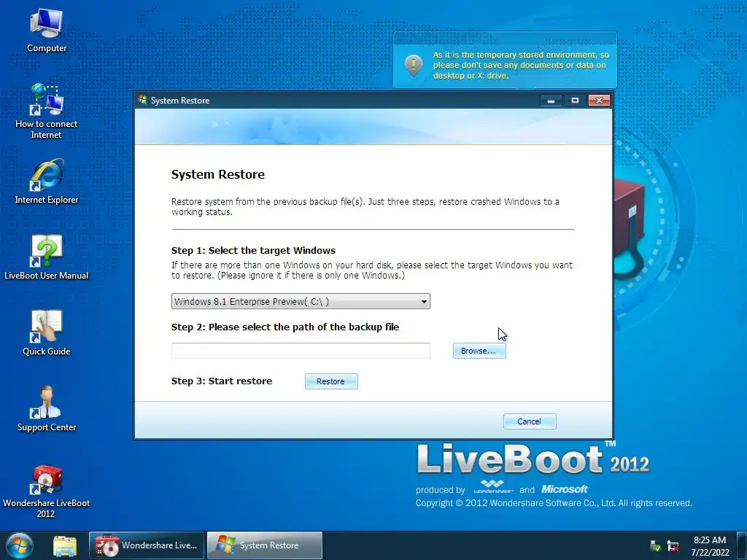Screen dimensions: 747x560
Task: Click 'Step 1: Select the target Windows' label
Action: coord(253,251)
